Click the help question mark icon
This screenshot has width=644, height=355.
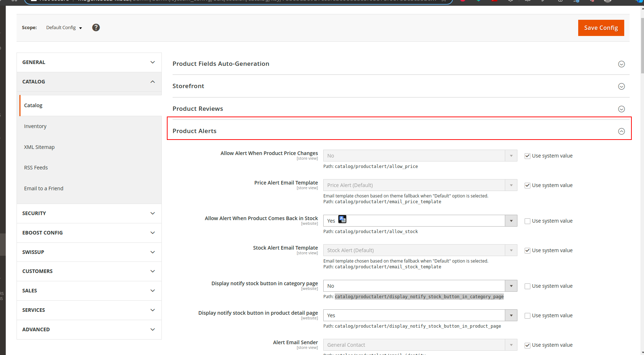[96, 28]
